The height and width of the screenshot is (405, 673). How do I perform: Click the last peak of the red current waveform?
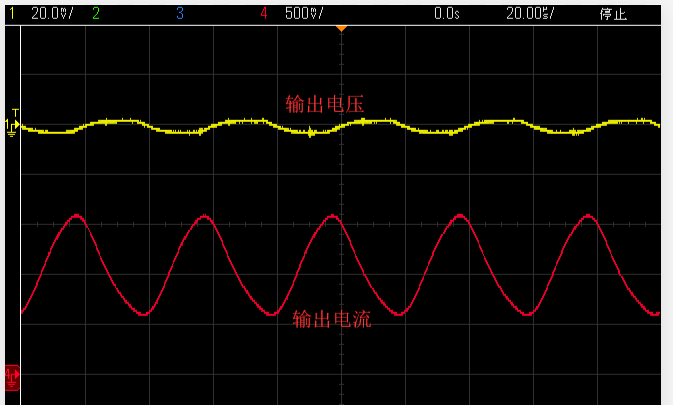pos(586,216)
